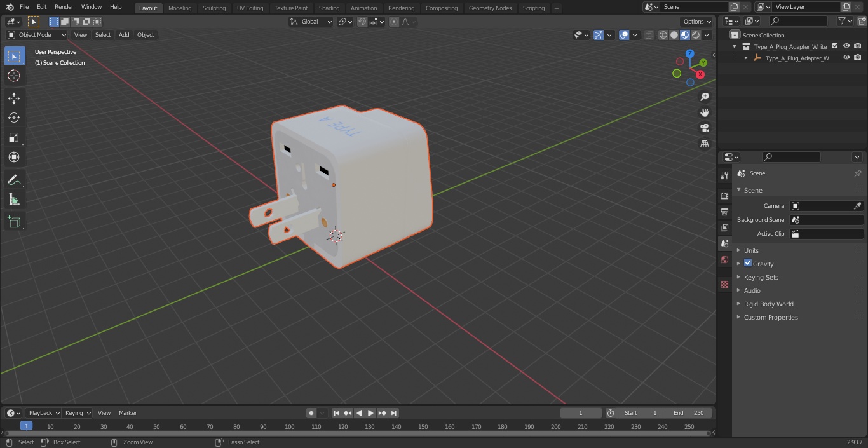Activate the Scale tool
868x448 pixels.
click(x=14, y=137)
